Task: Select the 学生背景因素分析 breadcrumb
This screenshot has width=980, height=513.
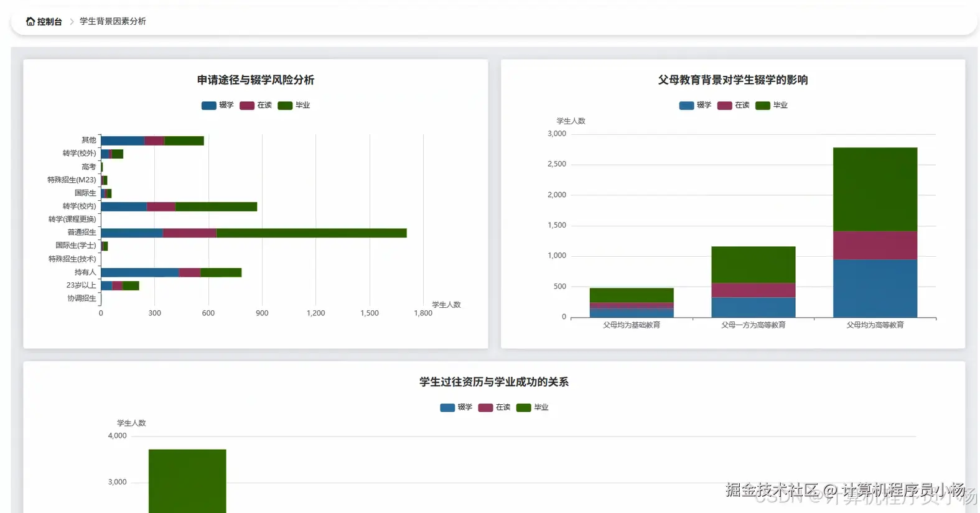Action: pyautogui.click(x=113, y=22)
